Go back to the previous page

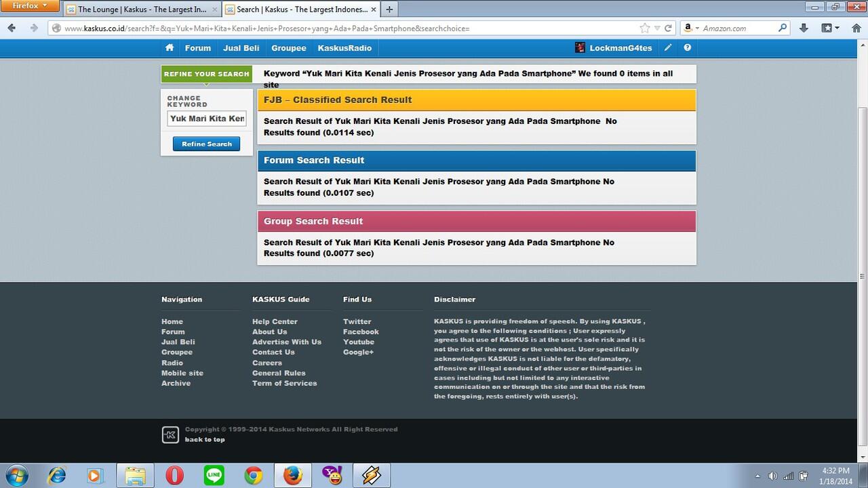[12, 28]
